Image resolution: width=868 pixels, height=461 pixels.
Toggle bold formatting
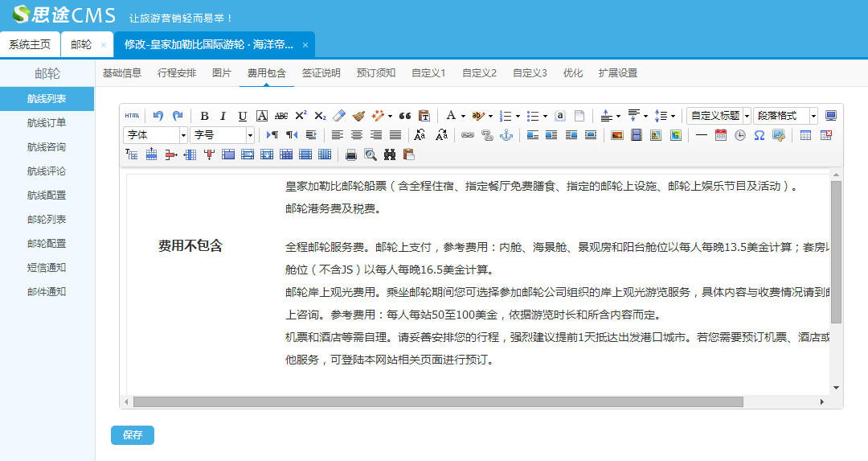pyautogui.click(x=204, y=116)
